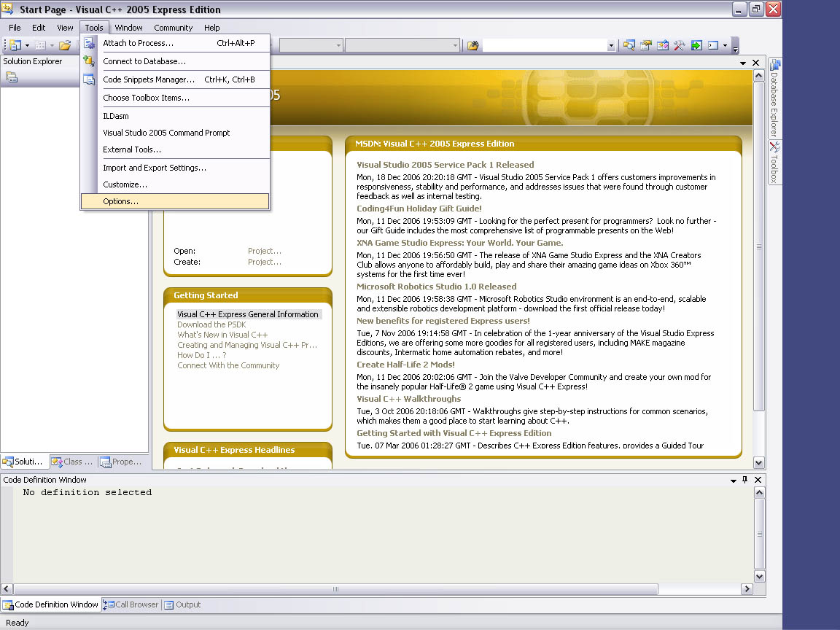Click the Attach to Process menu icon
The width and height of the screenshot is (840, 630).
pyautogui.click(x=89, y=44)
